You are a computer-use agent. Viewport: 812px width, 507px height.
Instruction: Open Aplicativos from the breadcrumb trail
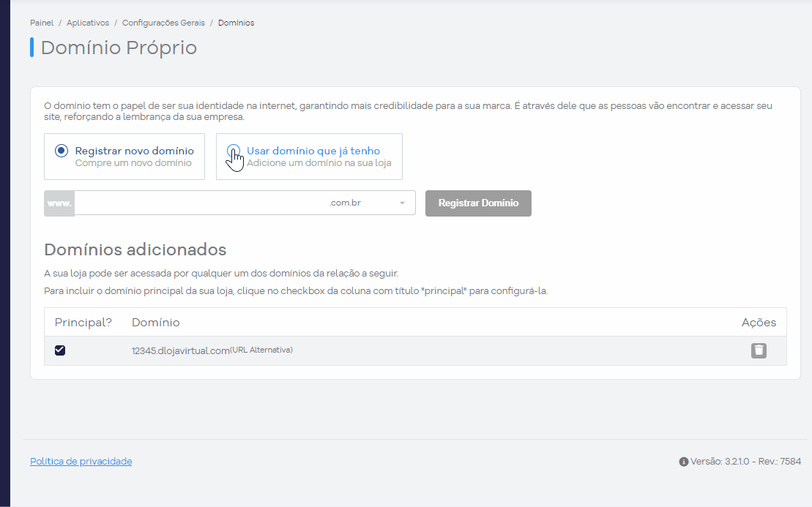coord(87,23)
